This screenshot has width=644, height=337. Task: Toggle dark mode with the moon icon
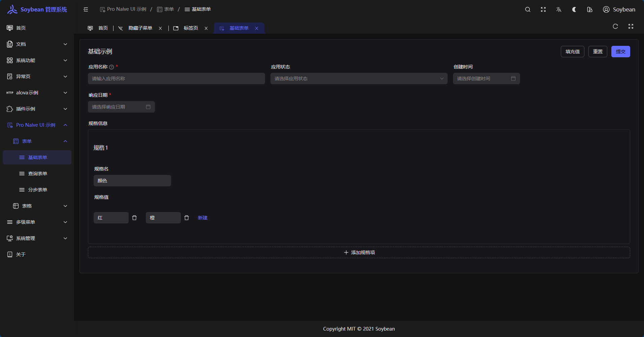pos(574,9)
